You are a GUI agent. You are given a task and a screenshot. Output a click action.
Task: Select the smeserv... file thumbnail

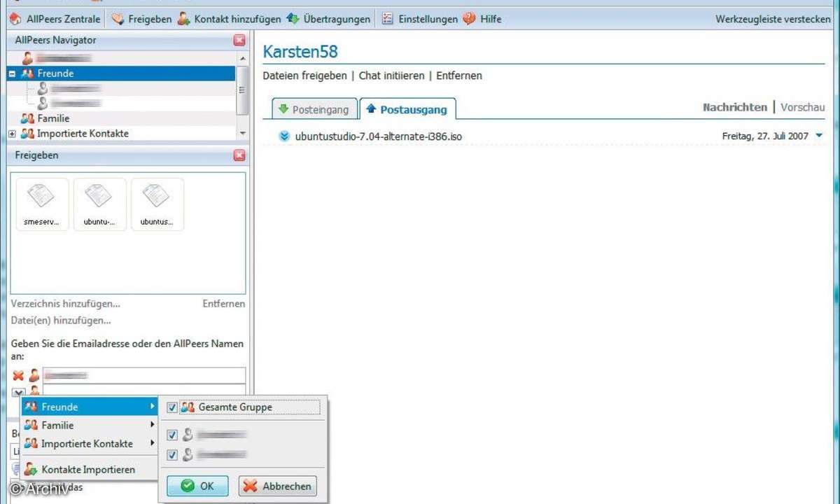coord(43,204)
